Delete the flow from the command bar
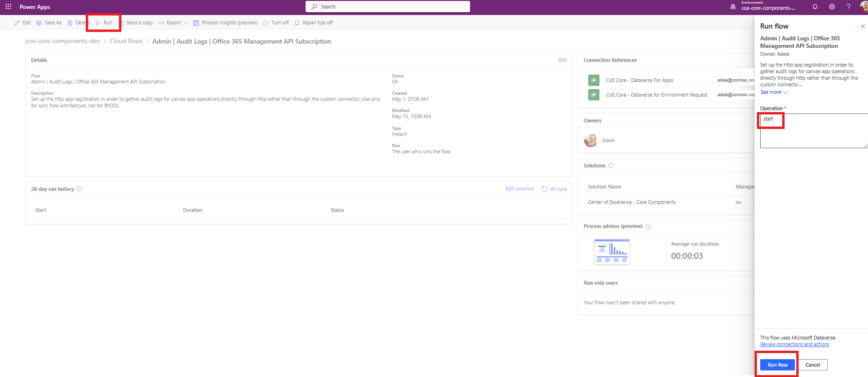Image resolution: width=868 pixels, height=377 pixels. [x=78, y=23]
